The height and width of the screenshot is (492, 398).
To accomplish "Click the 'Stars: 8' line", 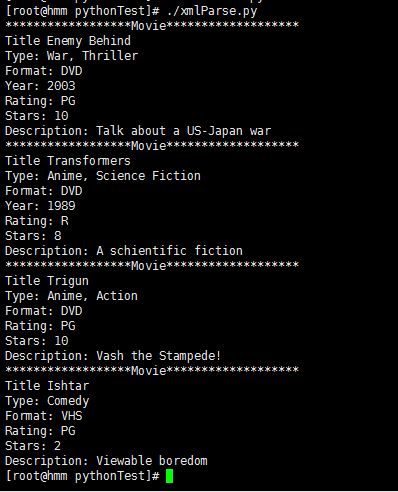I will (33, 236).
